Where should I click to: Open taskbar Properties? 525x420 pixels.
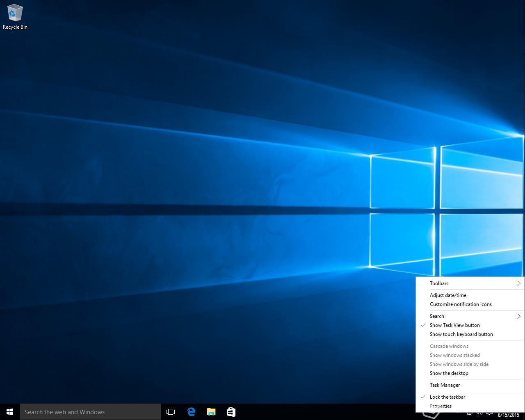(x=470, y=406)
